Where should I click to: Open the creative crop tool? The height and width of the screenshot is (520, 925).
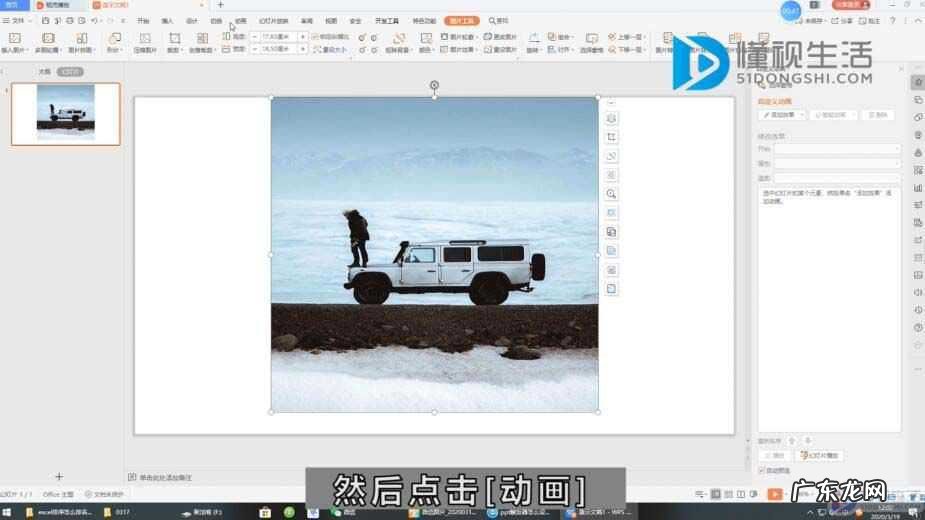tap(201, 43)
